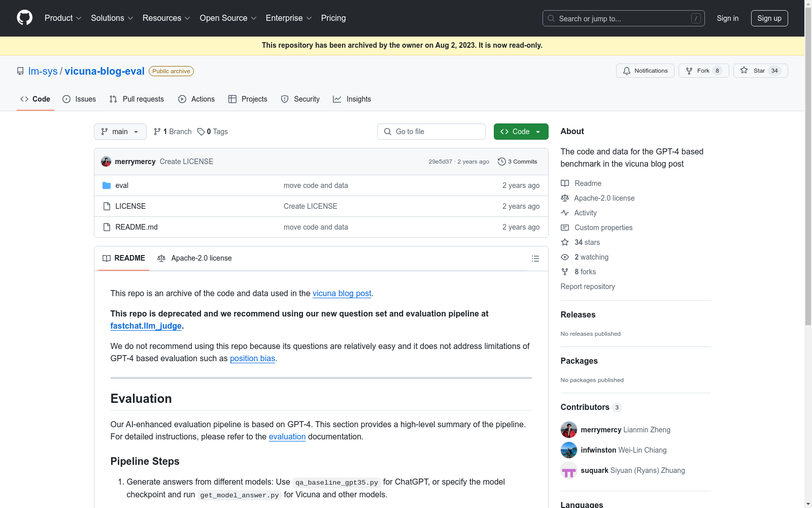812x508 pixels.
Task: Open commit message 'move code and data' for eval
Action: point(316,185)
